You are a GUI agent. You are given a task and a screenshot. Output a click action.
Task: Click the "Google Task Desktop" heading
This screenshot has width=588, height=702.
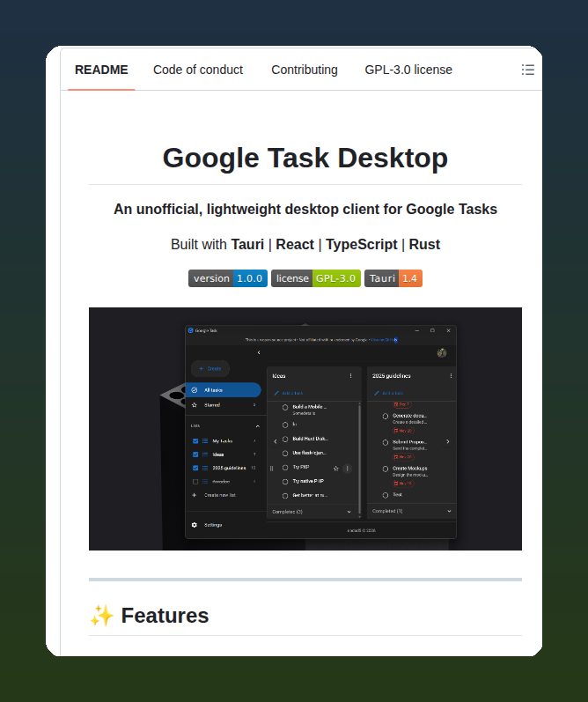point(305,158)
